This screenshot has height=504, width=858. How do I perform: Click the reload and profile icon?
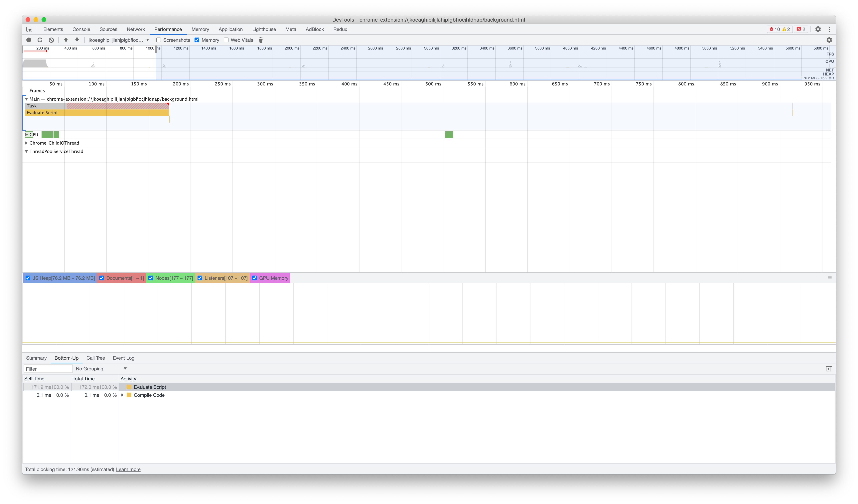click(x=40, y=40)
